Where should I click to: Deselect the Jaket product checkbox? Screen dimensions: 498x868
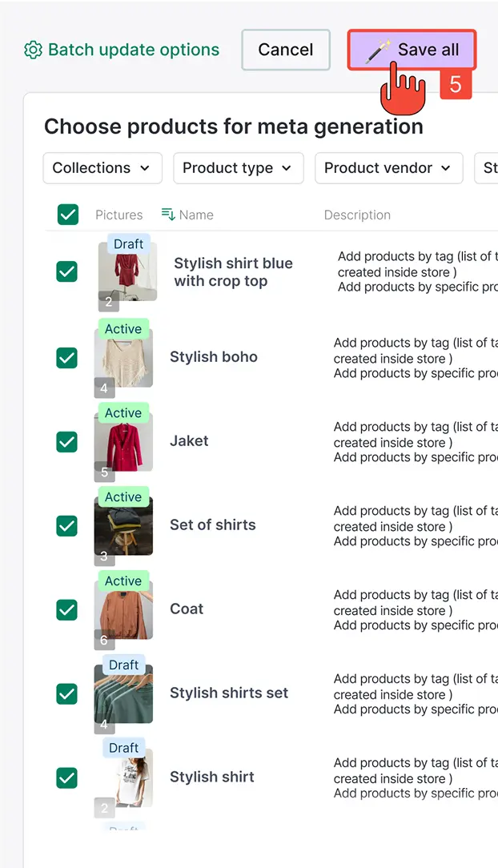[x=67, y=441]
